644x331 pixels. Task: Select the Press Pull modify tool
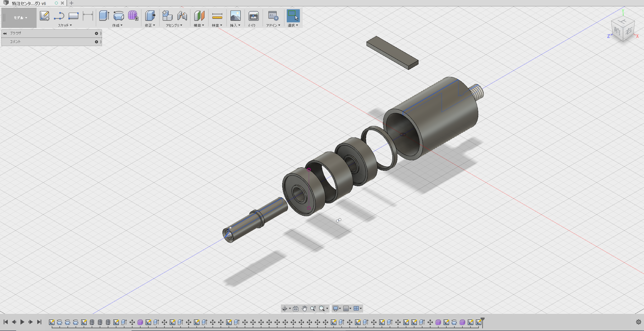tap(150, 16)
